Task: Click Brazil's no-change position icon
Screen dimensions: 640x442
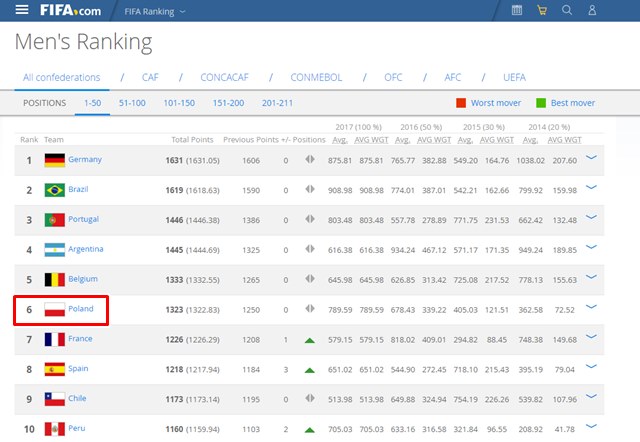Action: [310, 189]
